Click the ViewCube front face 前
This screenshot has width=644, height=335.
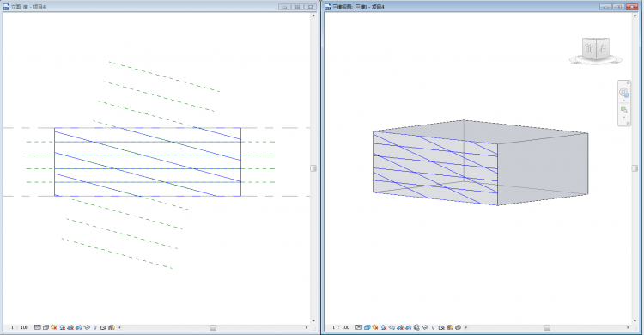coord(589,49)
